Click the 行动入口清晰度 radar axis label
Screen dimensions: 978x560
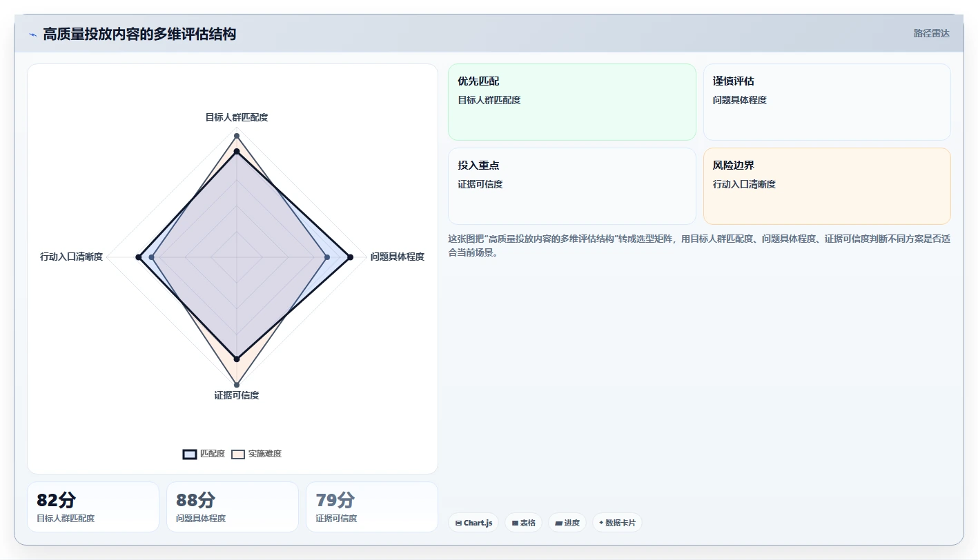click(x=71, y=257)
